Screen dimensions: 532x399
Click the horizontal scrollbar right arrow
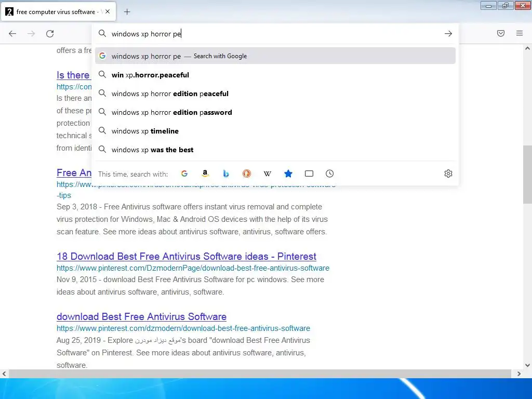pyautogui.click(x=519, y=374)
